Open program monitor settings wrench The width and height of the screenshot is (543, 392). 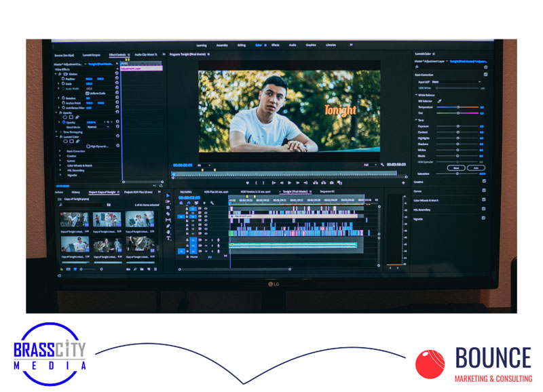point(382,165)
